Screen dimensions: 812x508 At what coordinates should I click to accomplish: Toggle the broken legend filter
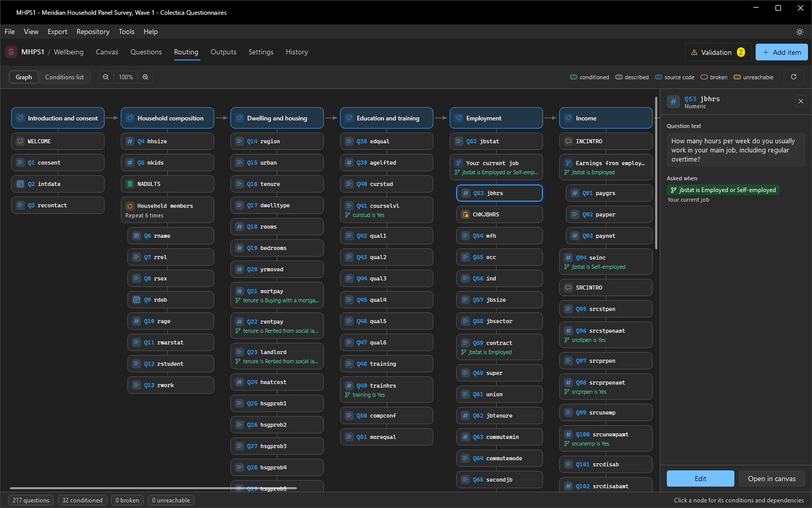click(714, 77)
